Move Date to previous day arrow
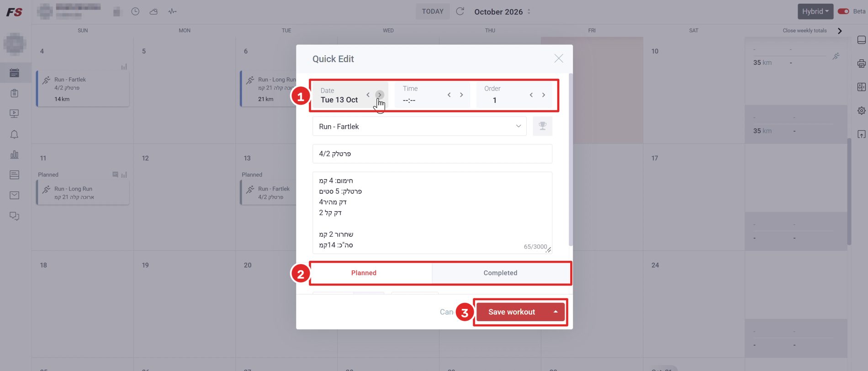Image resolution: width=868 pixels, height=371 pixels. (368, 95)
